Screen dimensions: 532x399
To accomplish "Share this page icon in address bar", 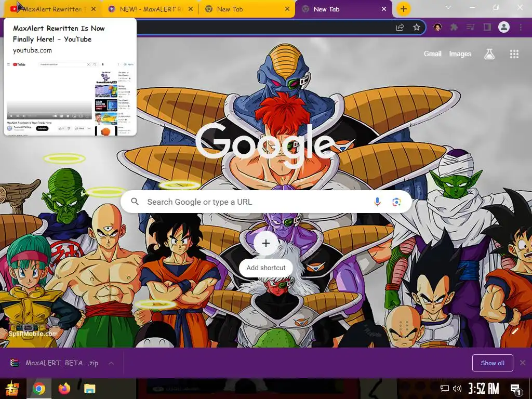I will tap(400, 28).
